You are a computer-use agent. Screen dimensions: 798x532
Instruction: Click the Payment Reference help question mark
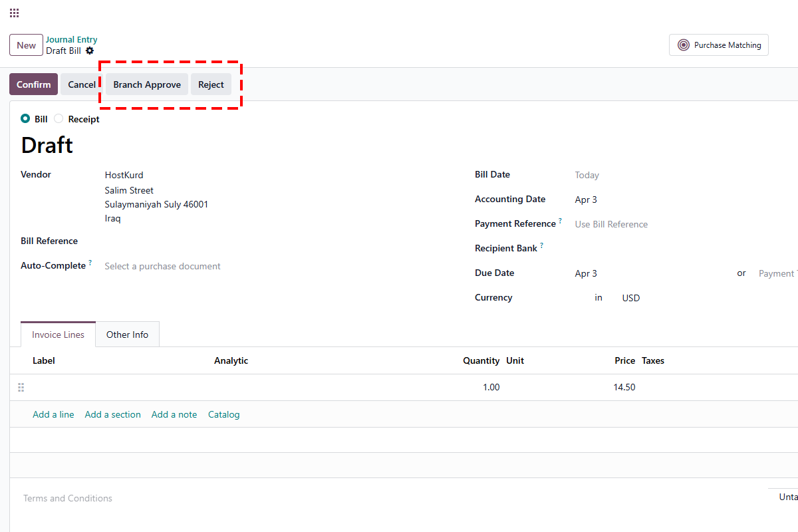click(x=560, y=221)
